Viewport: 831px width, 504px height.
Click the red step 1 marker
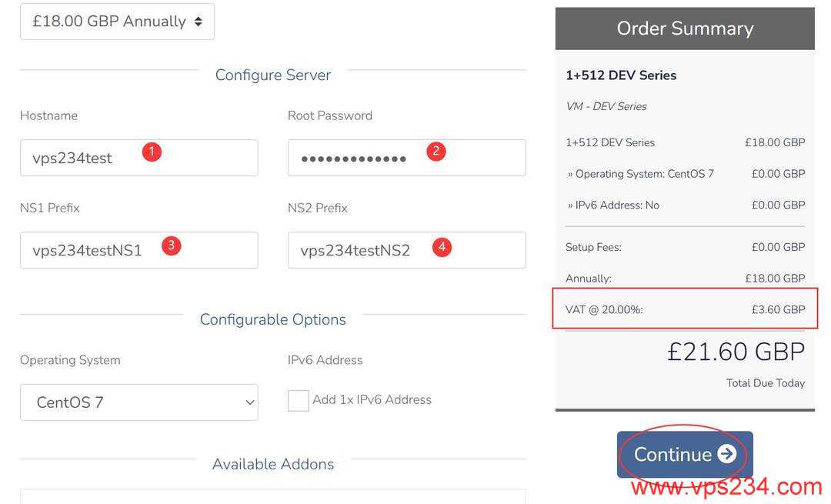152,152
